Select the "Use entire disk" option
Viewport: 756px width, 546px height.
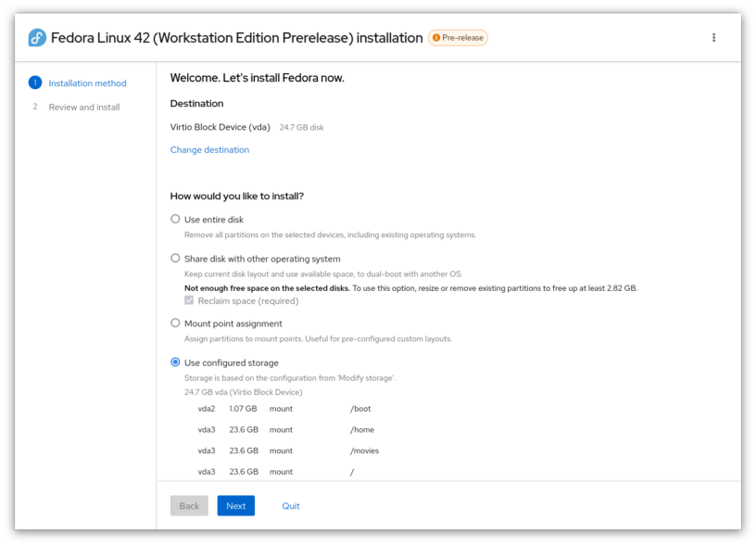[175, 219]
